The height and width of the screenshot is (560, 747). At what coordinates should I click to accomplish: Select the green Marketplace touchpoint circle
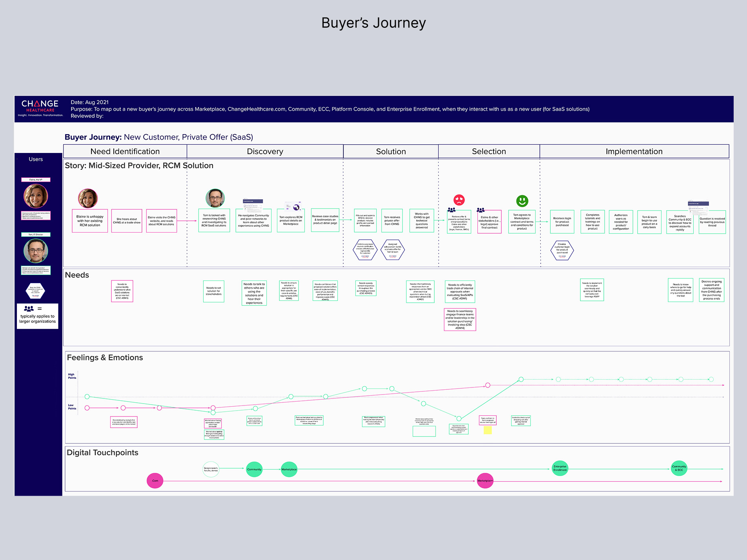pos(289,469)
